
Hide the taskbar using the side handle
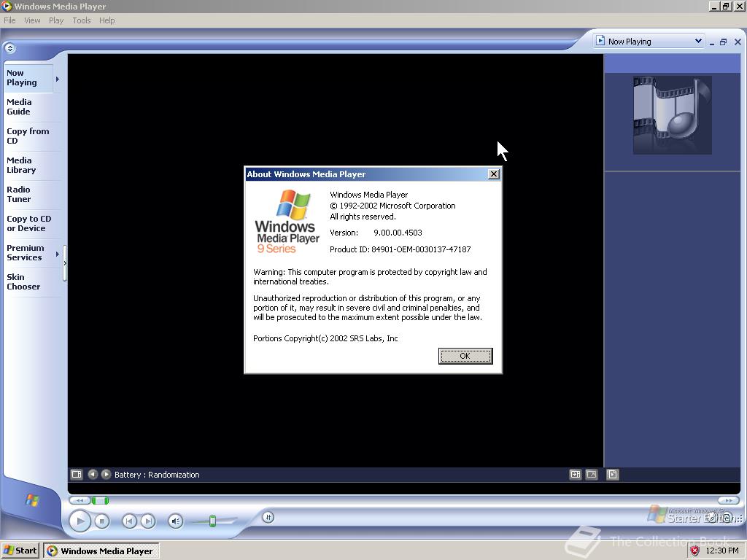click(x=65, y=262)
